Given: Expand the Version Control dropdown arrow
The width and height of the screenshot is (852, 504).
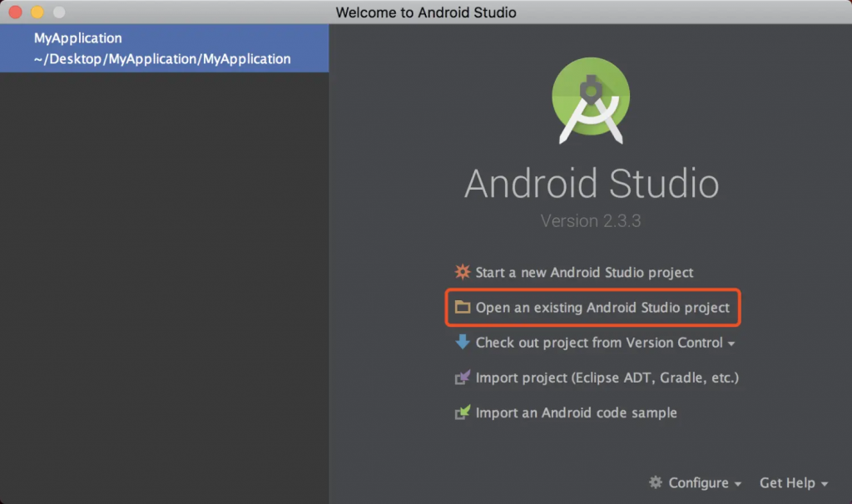Looking at the screenshot, I should pos(731,343).
